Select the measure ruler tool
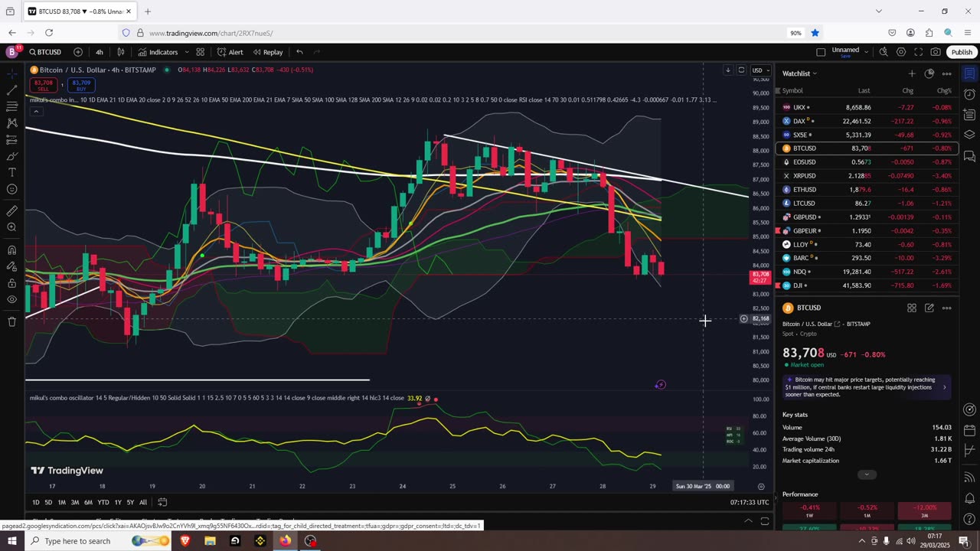 point(11,210)
